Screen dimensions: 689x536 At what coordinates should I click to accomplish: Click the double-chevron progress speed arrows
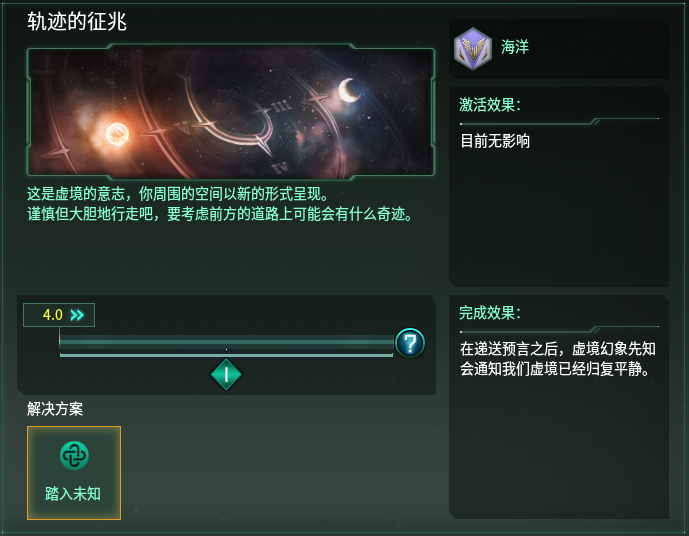click(x=77, y=315)
